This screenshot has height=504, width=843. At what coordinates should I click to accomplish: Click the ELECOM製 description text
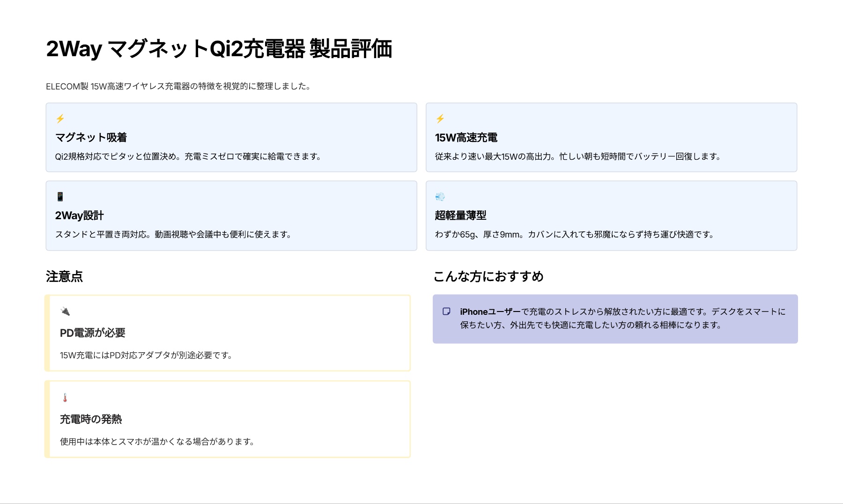(x=178, y=86)
